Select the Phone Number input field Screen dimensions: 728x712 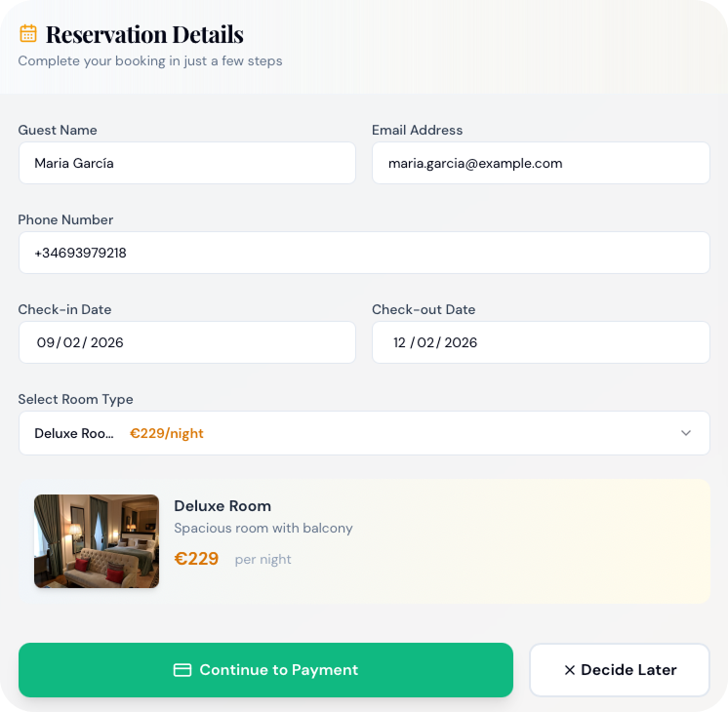coord(363,253)
